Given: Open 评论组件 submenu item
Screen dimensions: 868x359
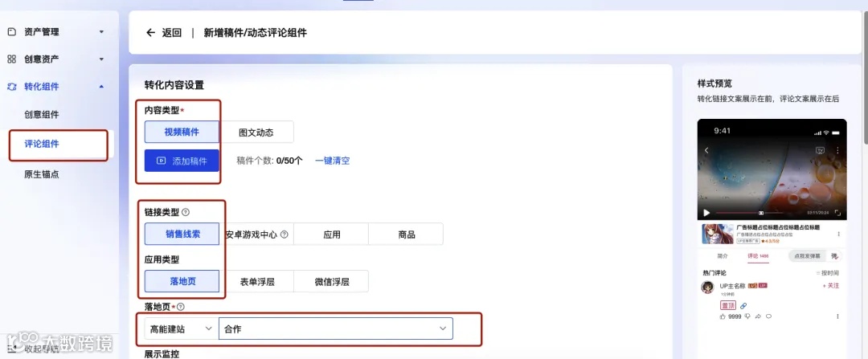Looking at the screenshot, I should click(x=42, y=145).
